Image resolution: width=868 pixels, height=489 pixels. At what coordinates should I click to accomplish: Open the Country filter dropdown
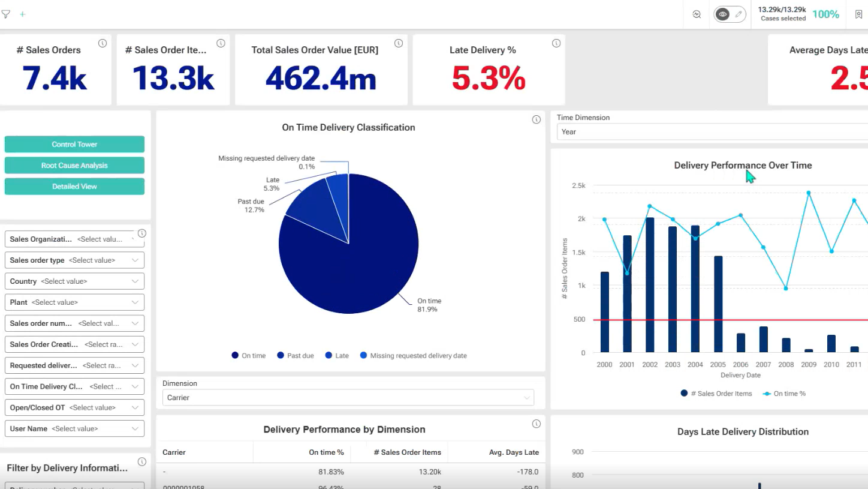(74, 281)
